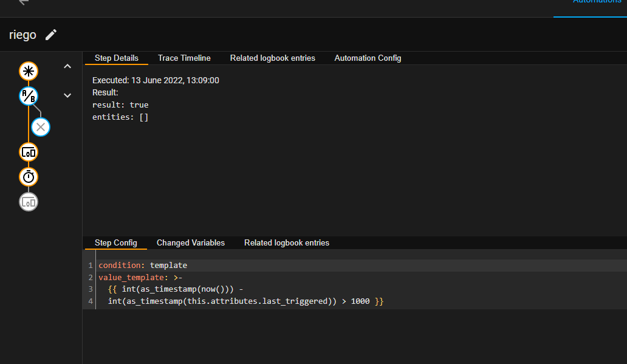The image size is (627, 364).
Task: Click line number 4 in code gutter
Action: (91, 301)
